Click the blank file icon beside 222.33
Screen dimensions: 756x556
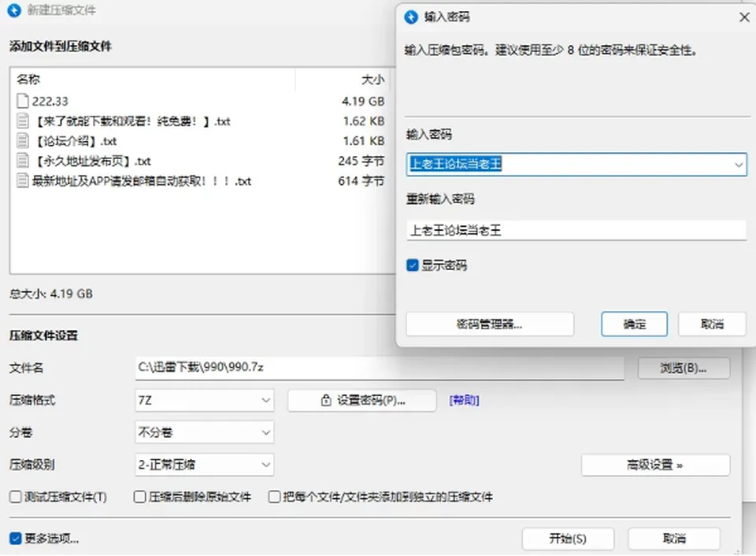point(23,101)
